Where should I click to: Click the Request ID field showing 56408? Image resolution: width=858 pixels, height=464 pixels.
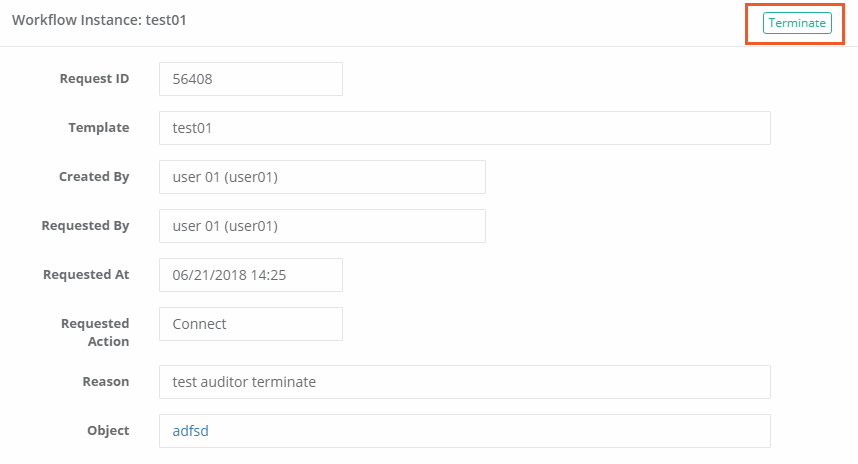[250, 79]
